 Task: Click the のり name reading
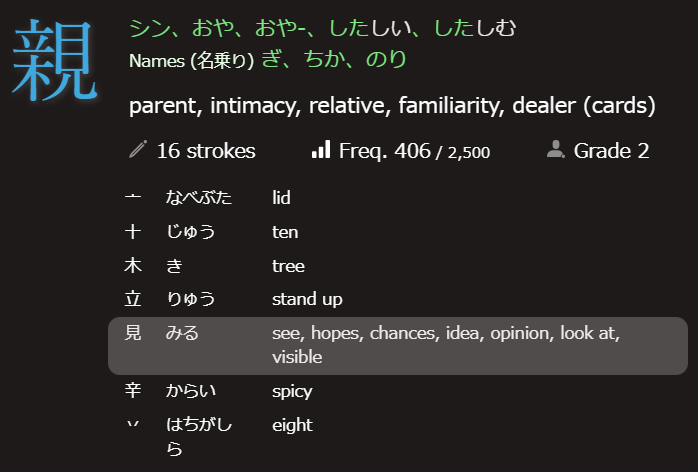click(x=385, y=60)
